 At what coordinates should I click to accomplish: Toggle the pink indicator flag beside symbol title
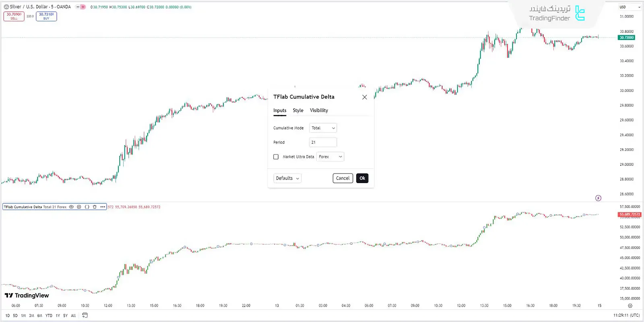(x=83, y=7)
